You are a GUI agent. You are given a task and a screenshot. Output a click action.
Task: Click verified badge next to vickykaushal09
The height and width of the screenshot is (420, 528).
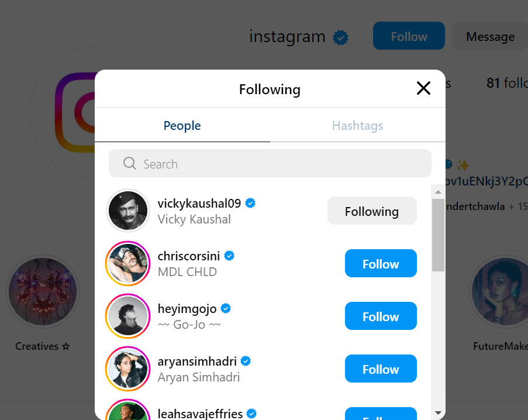tap(251, 203)
